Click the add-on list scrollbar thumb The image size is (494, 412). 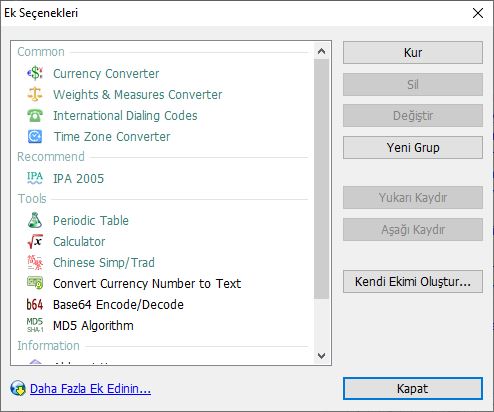[321, 179]
